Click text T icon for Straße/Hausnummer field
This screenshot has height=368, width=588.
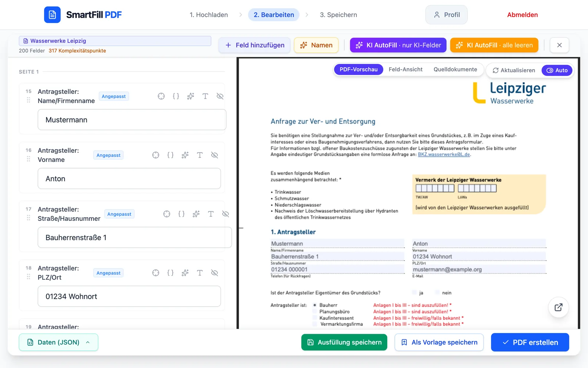point(211,214)
